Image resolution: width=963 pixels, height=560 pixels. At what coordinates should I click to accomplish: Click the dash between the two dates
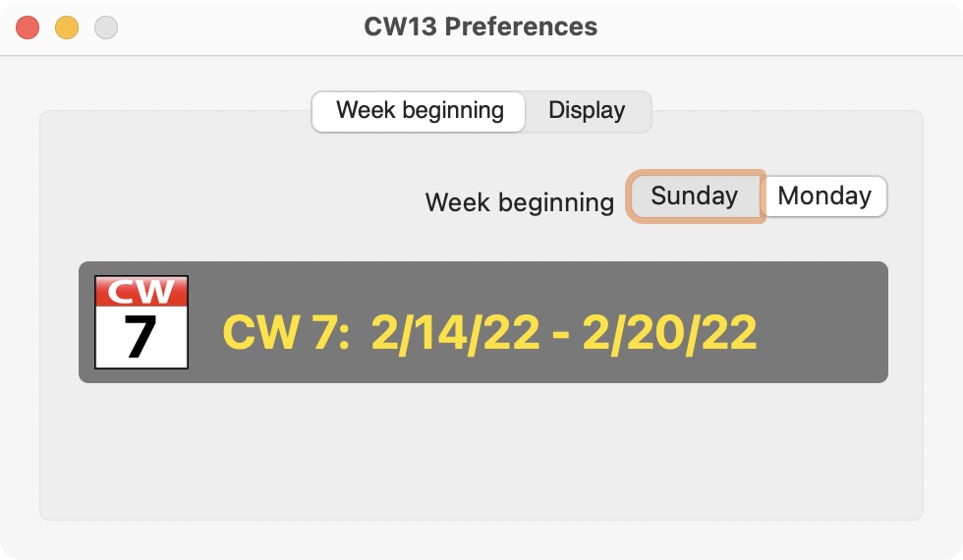[x=561, y=335]
